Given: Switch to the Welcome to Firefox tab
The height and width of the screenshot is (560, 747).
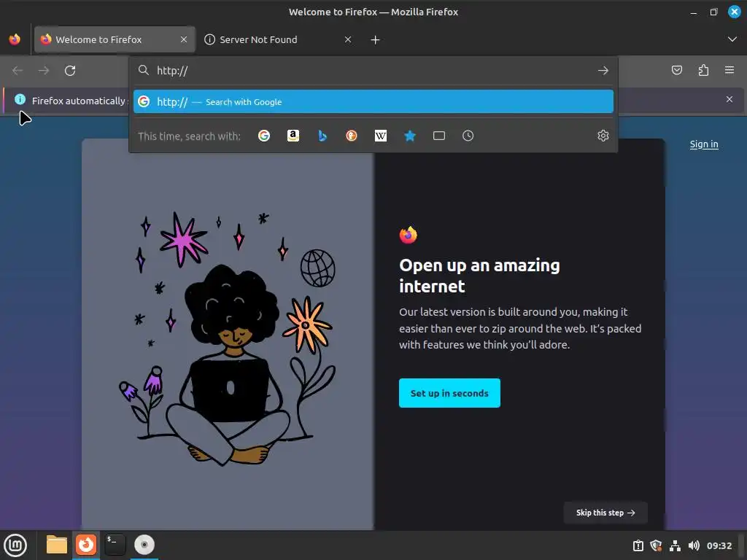Looking at the screenshot, I should click(115, 39).
